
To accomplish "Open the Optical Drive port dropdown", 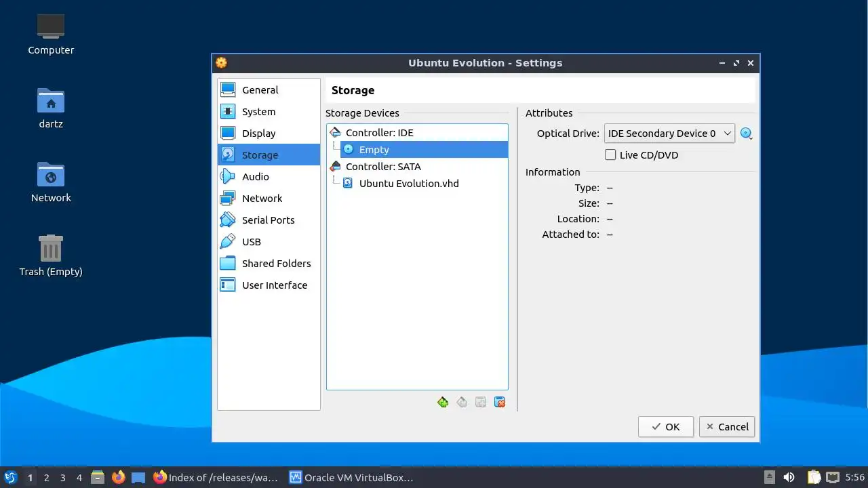I will point(669,134).
